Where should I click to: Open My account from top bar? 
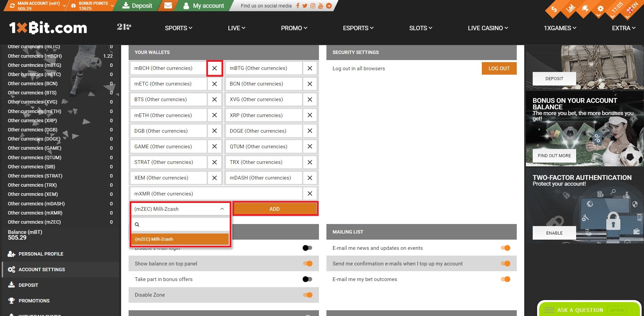pyautogui.click(x=204, y=6)
